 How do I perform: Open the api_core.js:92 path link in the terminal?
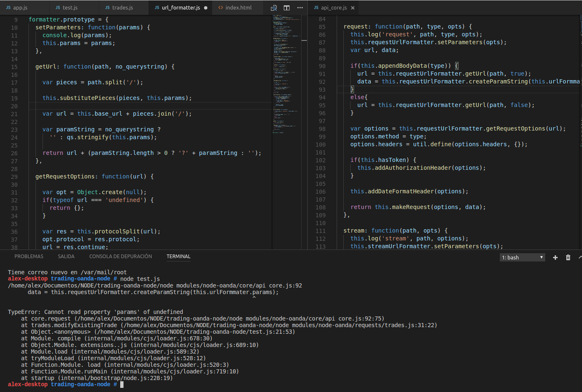click(155, 285)
